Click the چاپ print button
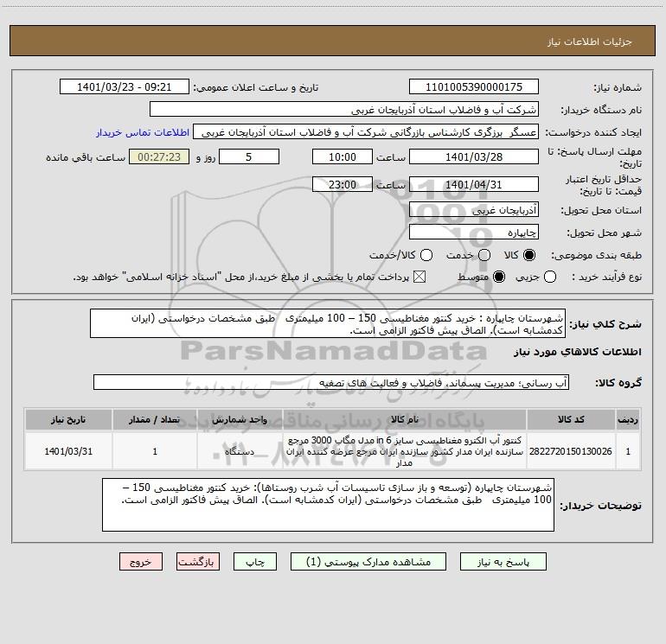The width and height of the screenshot is (666, 644). click(x=255, y=562)
